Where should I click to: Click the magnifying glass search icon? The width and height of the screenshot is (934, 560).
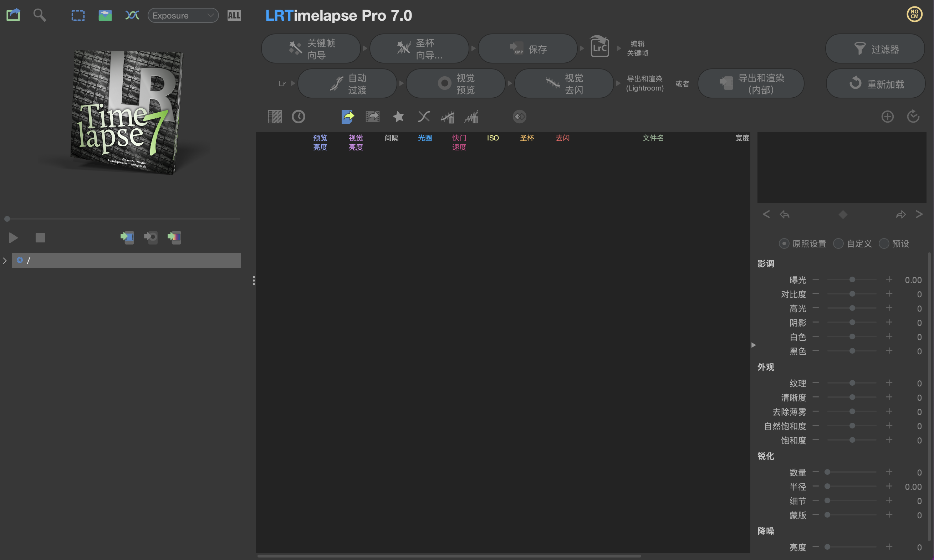[x=39, y=15]
